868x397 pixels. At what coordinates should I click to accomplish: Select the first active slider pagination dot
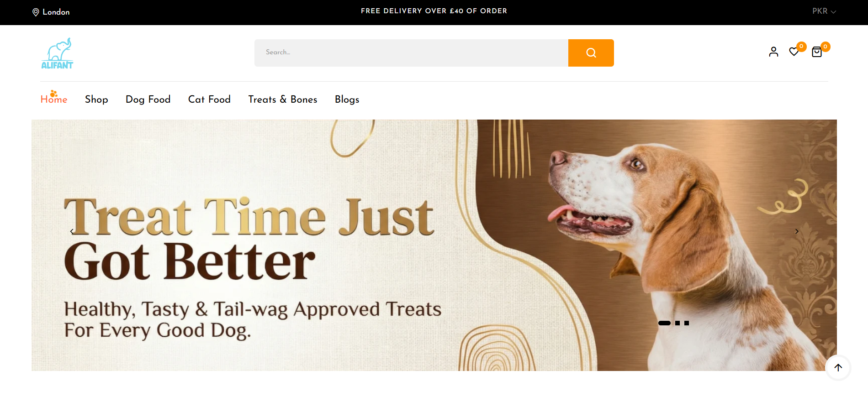[x=664, y=323]
